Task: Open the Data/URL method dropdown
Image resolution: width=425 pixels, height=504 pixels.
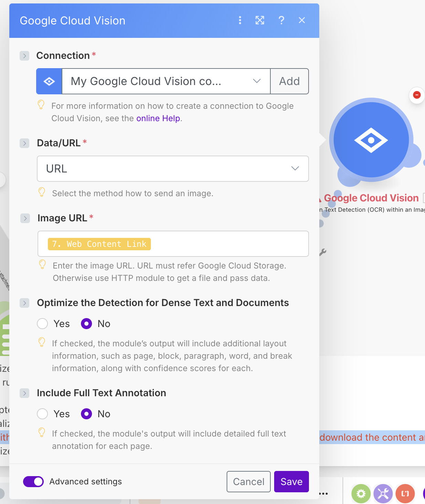Action: (x=173, y=169)
